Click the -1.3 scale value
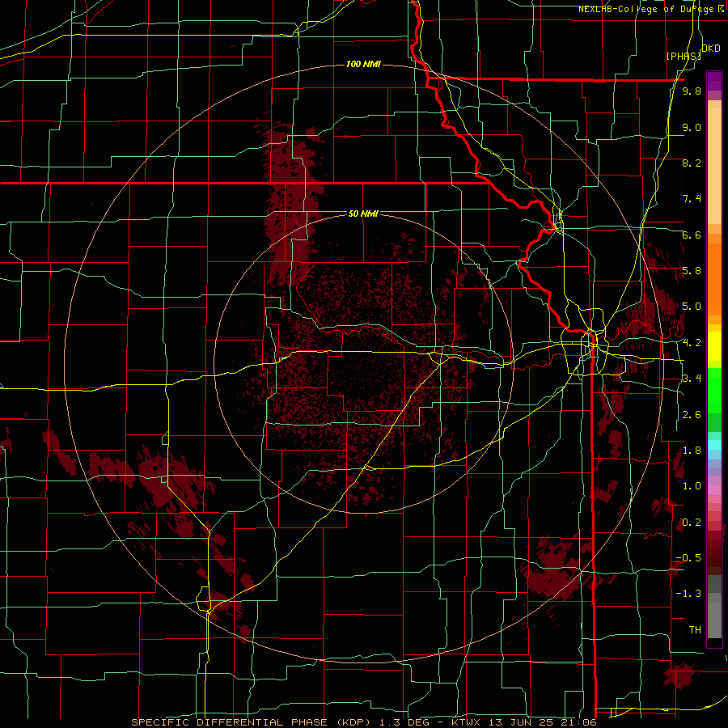The width and height of the screenshot is (728, 728). pos(688,594)
